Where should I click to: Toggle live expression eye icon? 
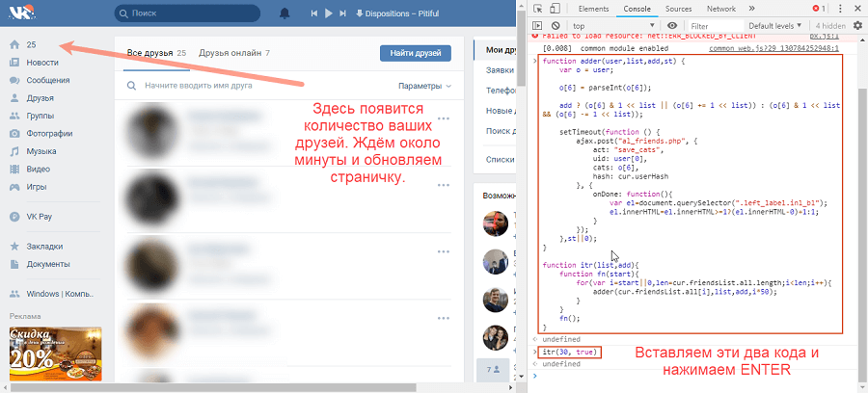[672, 25]
